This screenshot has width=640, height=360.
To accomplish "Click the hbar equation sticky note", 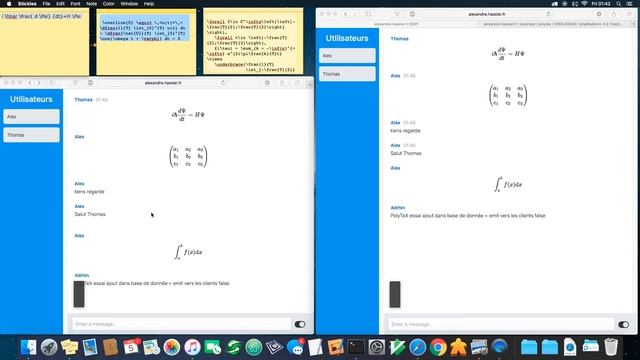I will [x=44, y=42].
